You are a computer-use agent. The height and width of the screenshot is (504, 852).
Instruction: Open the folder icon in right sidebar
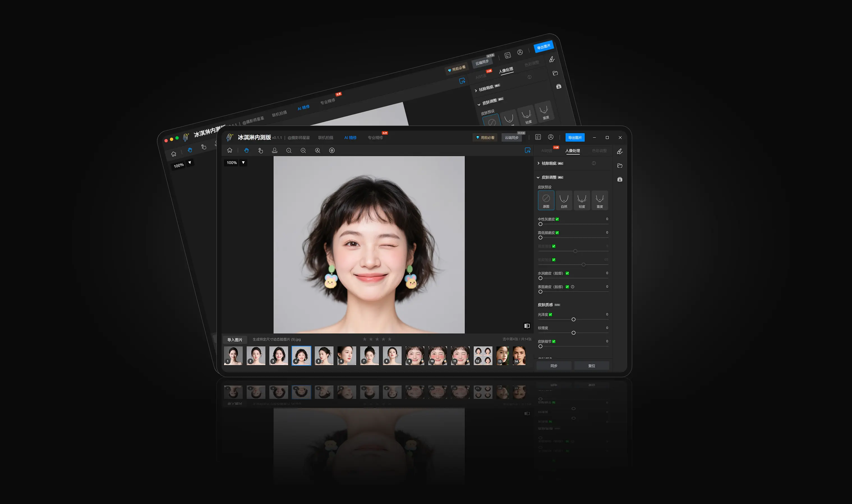[620, 166]
